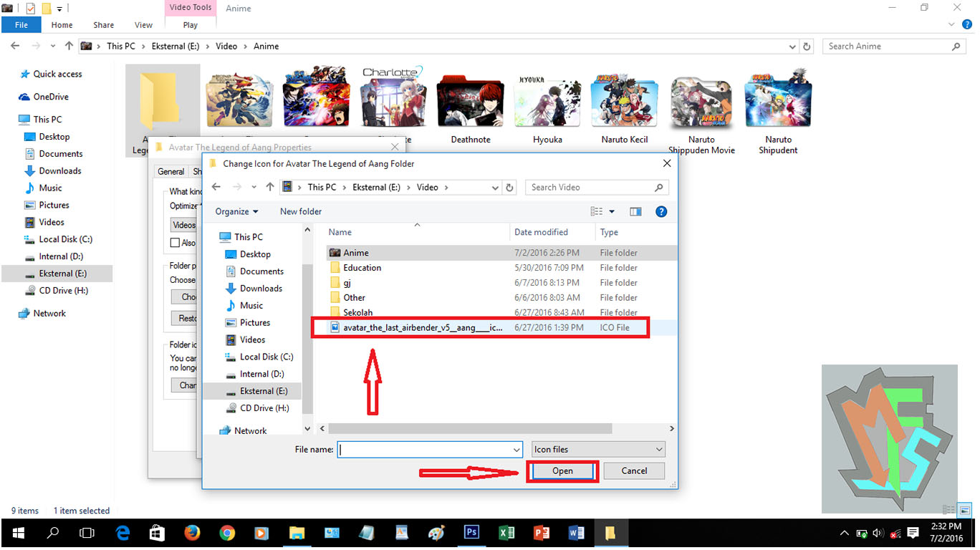Select the Education folder row
This screenshot has height=550, width=980.
point(501,268)
